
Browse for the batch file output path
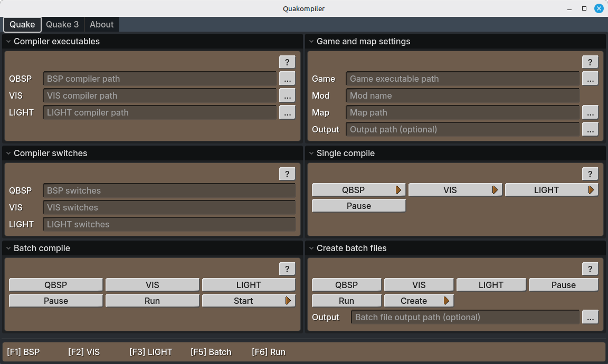click(590, 317)
